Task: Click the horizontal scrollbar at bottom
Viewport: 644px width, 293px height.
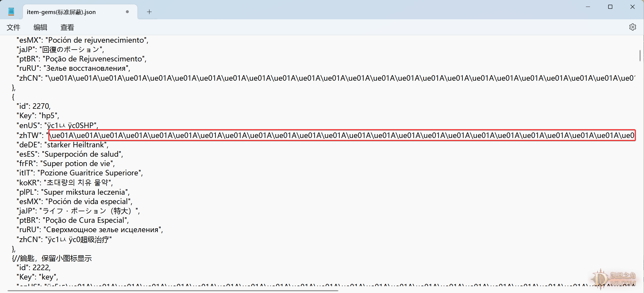Action: (x=173, y=291)
